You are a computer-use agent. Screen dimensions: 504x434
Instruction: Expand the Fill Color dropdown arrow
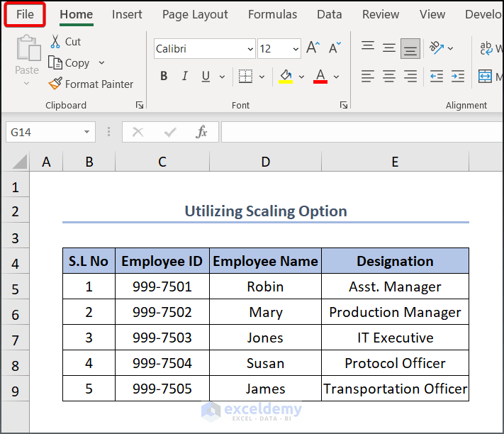(301, 77)
